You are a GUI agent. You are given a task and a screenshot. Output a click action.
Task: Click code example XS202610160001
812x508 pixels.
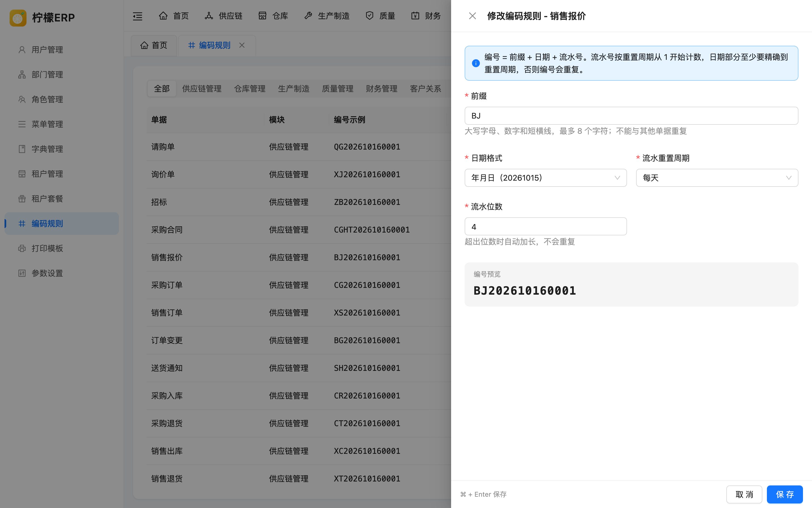(x=367, y=313)
